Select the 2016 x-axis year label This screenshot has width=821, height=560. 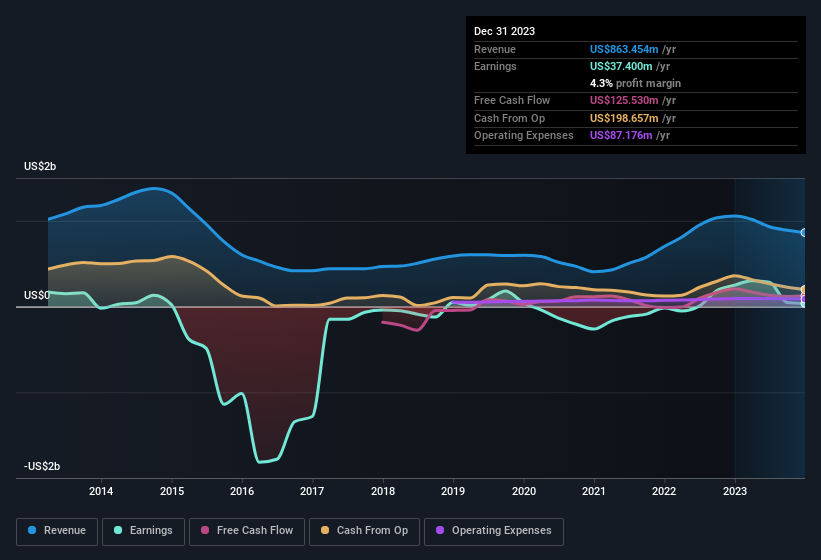click(x=241, y=491)
